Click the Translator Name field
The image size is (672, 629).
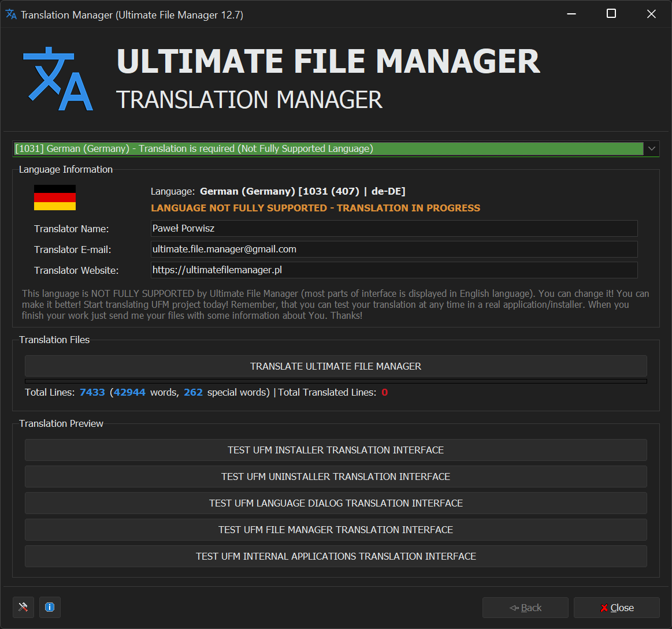393,229
